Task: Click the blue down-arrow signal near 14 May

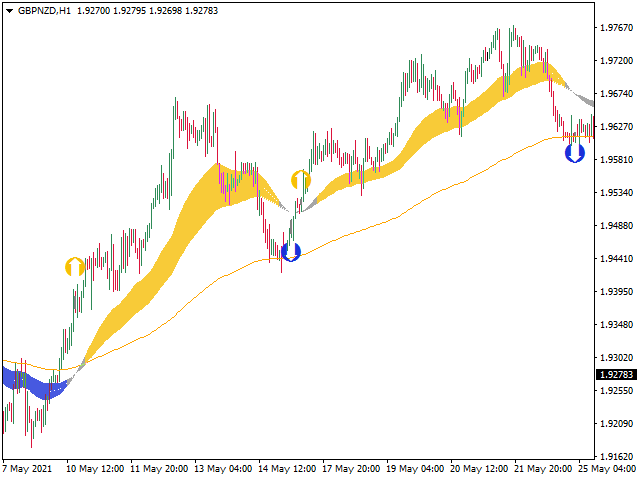Action: (x=291, y=252)
